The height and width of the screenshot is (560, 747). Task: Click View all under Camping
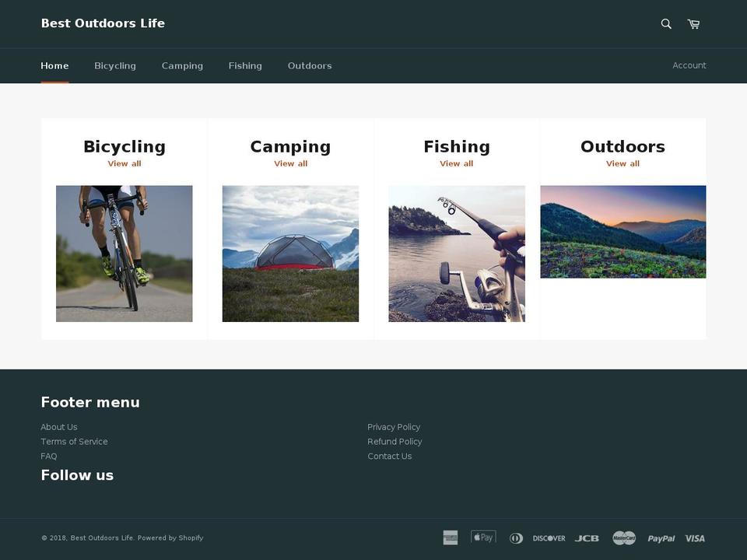[290, 163]
